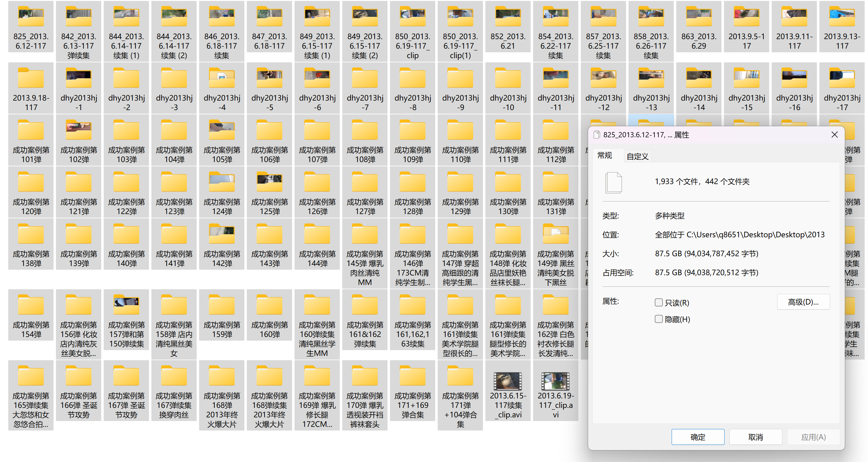Switch to the 自定义 tab
Screen dimensions: 868x462
pyautogui.click(x=637, y=156)
